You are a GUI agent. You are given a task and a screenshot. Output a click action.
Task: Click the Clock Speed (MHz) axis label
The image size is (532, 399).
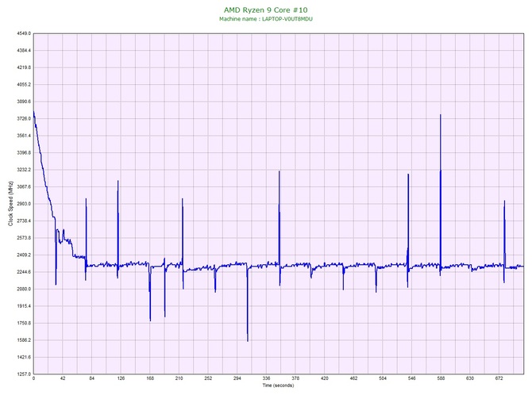(x=10, y=203)
